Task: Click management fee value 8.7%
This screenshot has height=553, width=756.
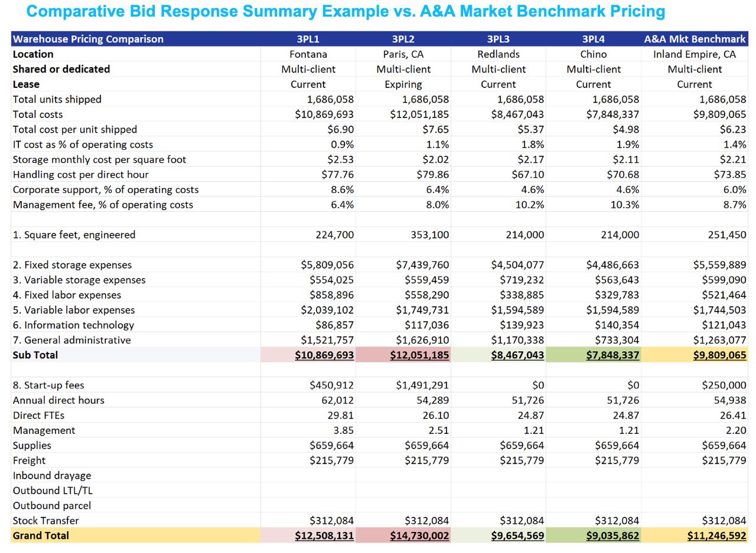Action: click(734, 205)
